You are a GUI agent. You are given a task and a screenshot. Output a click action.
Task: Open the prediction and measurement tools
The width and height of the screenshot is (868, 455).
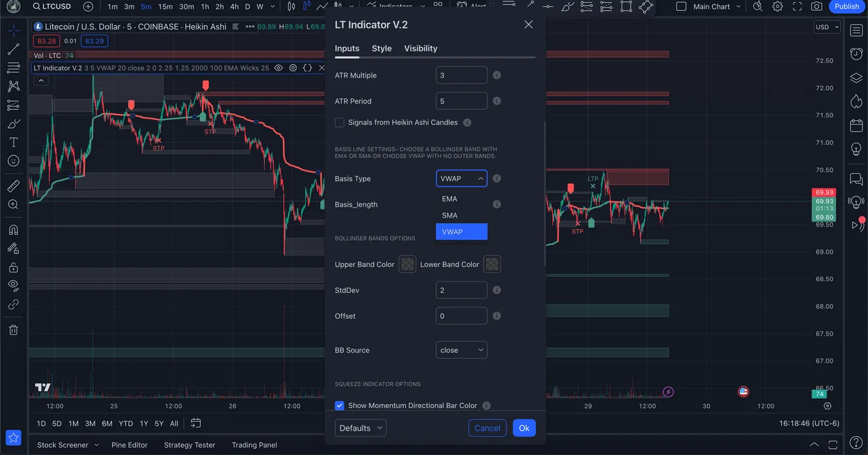pyautogui.click(x=14, y=105)
